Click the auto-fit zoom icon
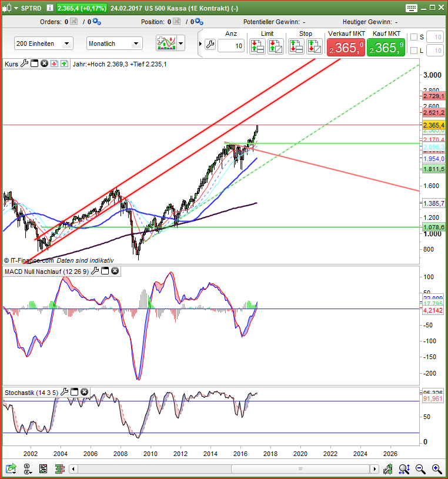This screenshot has height=479, width=448. pyautogui.click(x=404, y=468)
